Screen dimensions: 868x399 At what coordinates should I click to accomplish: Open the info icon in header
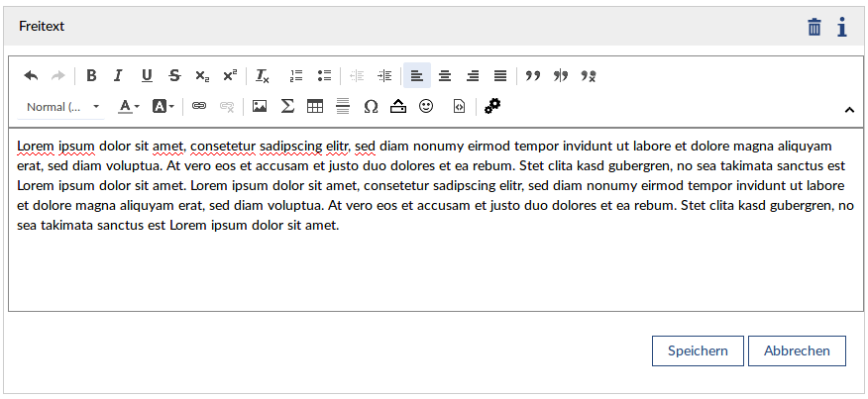[841, 27]
